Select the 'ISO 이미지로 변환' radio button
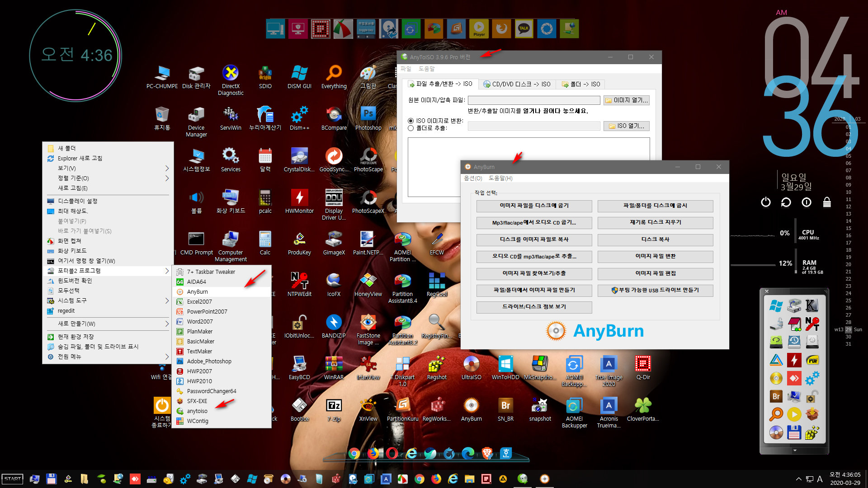Image resolution: width=868 pixels, height=488 pixels. pos(410,121)
